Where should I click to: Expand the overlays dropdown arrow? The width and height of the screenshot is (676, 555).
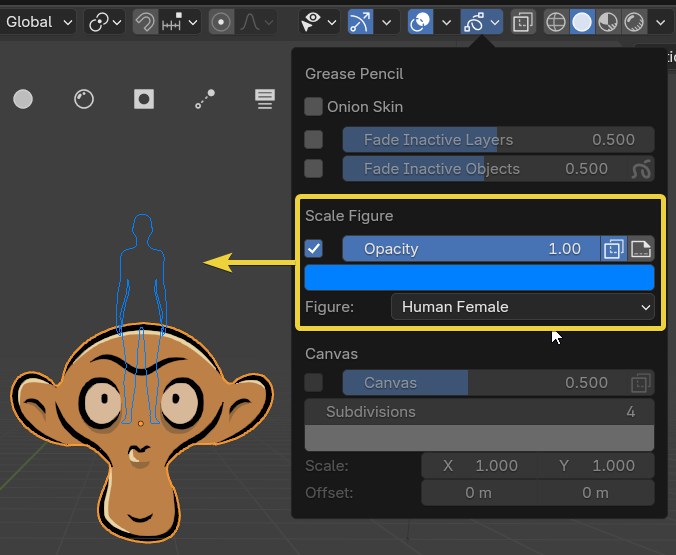(447, 22)
